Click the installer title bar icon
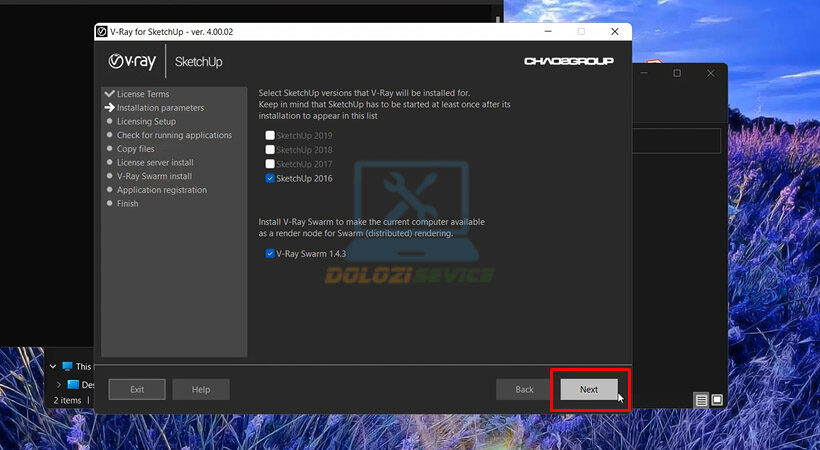The image size is (820, 450). click(x=102, y=32)
